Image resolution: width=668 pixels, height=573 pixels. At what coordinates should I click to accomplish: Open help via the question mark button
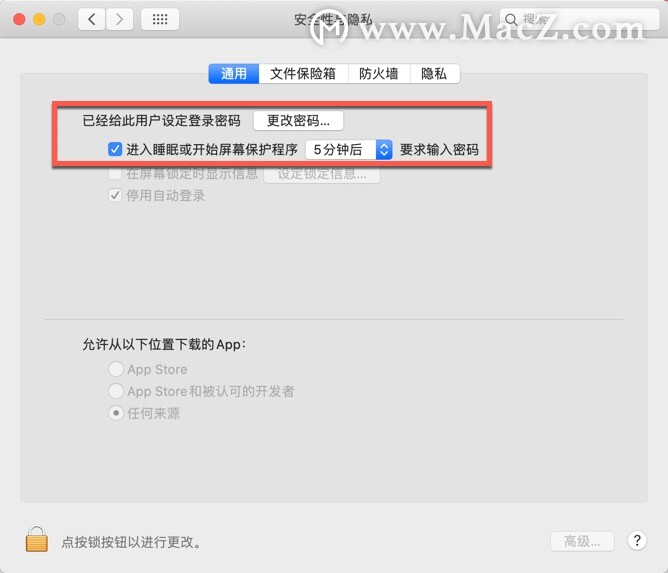[x=637, y=541]
